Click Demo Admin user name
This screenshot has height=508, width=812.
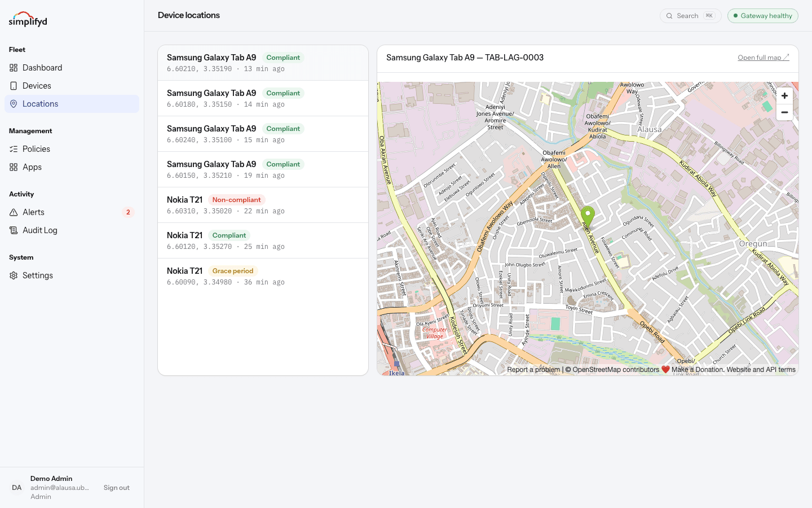[x=51, y=479]
